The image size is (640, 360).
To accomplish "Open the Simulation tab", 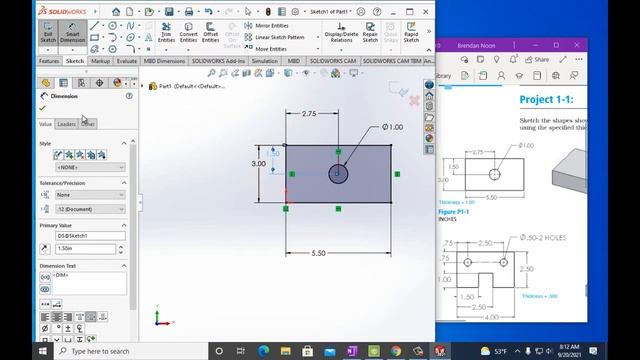I will (x=264, y=61).
